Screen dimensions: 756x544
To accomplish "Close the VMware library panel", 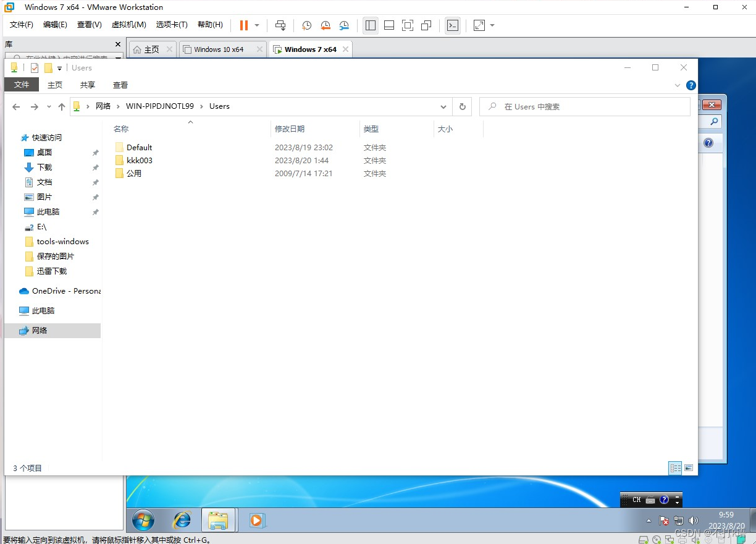I will [x=118, y=45].
